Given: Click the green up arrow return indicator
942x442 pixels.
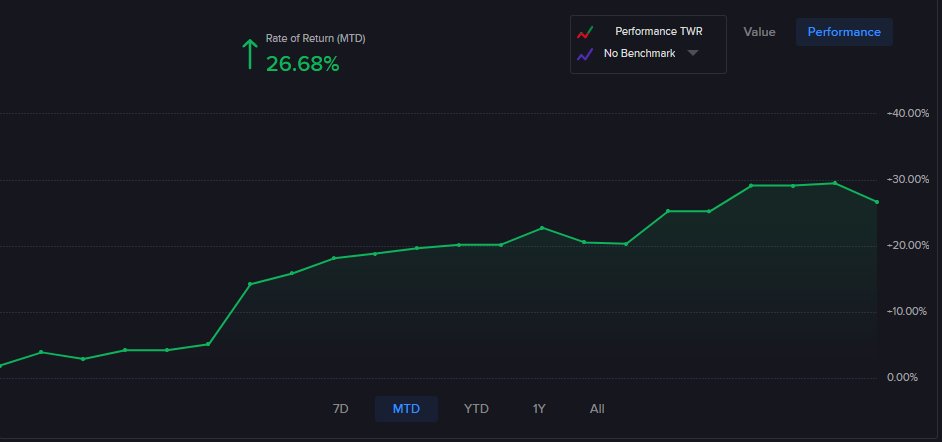Looking at the screenshot, I should pos(249,54).
